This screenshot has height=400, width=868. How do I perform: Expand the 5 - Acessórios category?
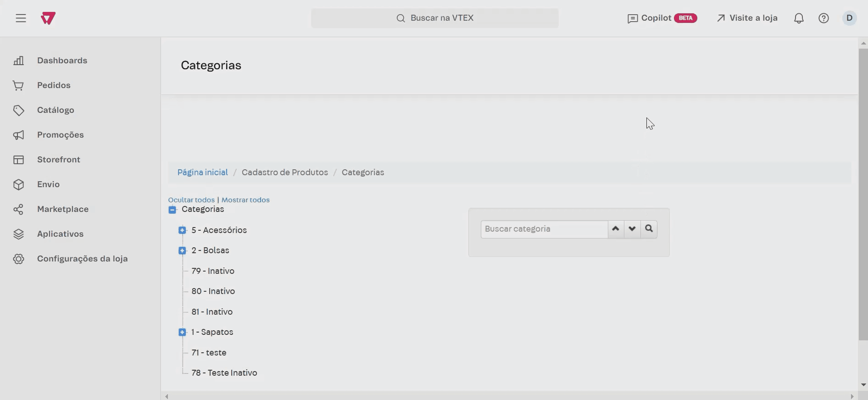click(x=182, y=230)
